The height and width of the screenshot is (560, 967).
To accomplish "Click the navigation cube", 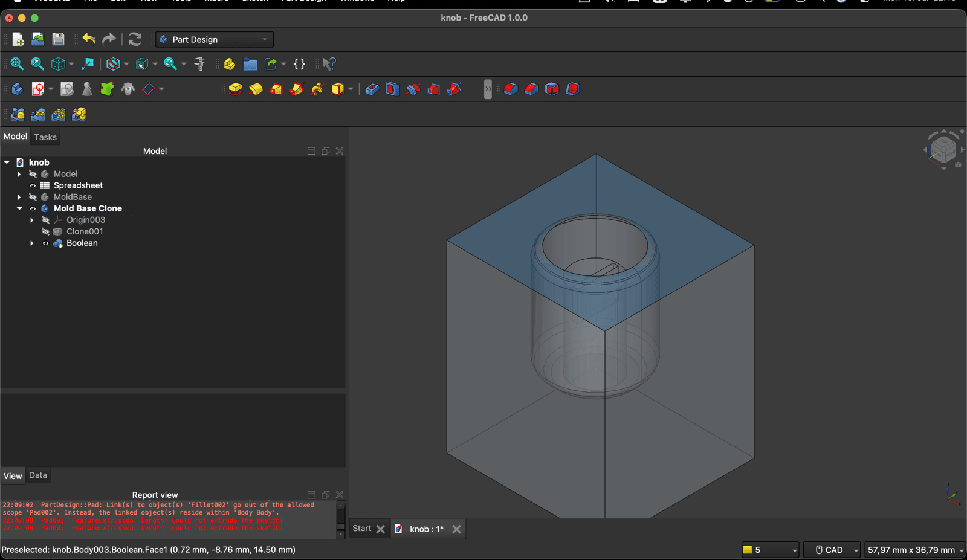I will (x=943, y=149).
